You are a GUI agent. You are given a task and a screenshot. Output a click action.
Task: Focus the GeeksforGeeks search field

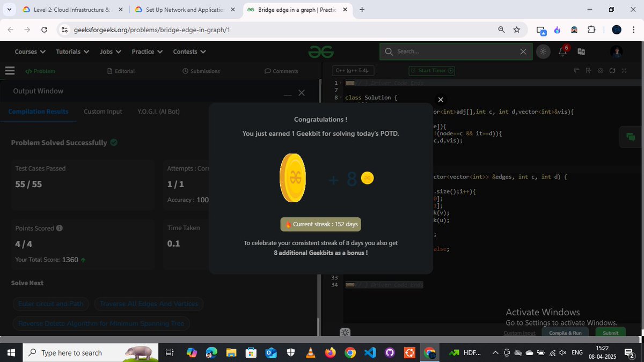tap(456, 51)
